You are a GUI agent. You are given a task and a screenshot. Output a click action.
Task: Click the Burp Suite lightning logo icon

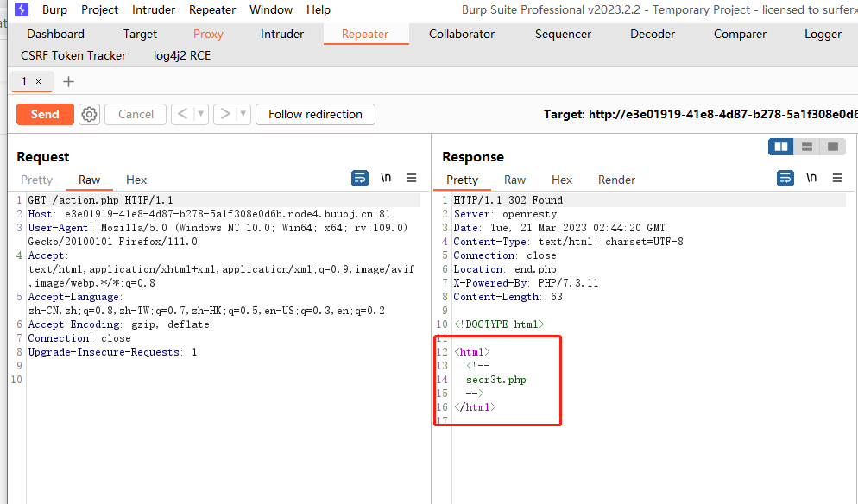coord(22,9)
